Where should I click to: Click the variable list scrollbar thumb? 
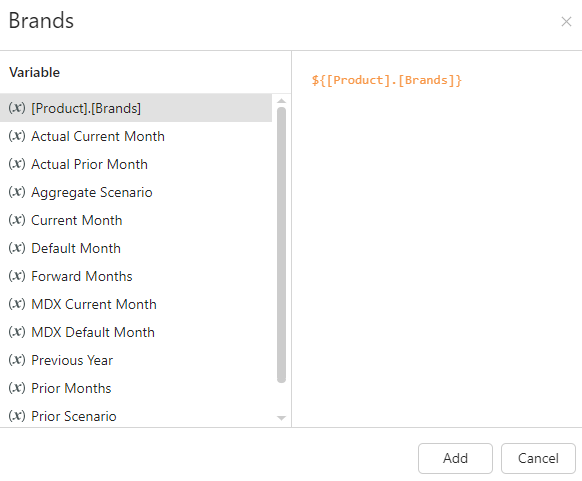point(281,245)
